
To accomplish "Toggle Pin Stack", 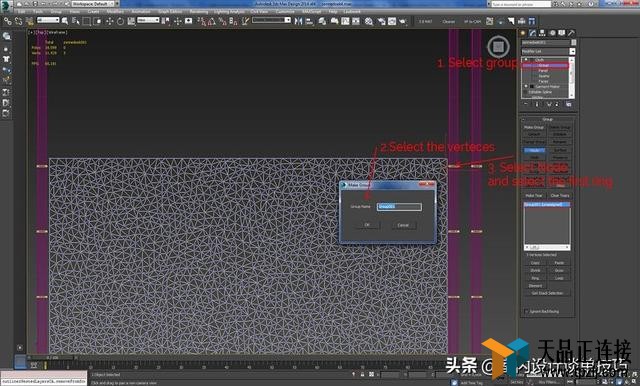I will [526, 104].
